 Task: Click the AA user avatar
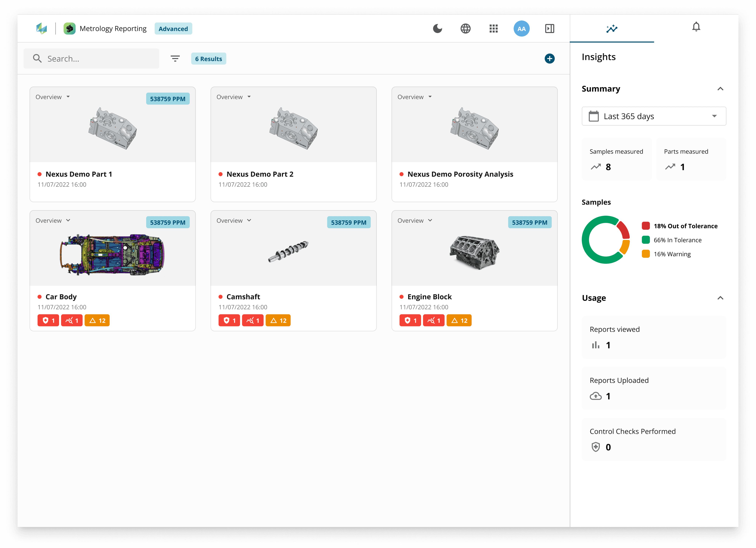click(521, 29)
